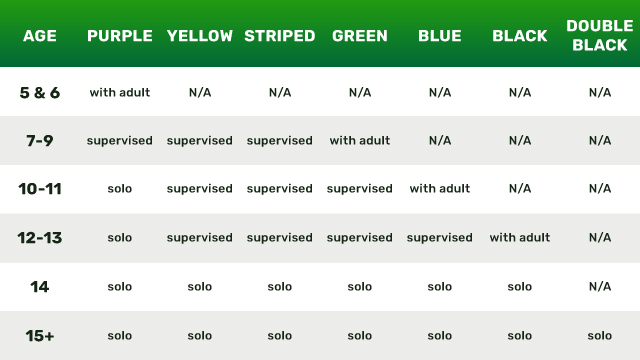Select the 7-9 age row label

tap(40, 141)
